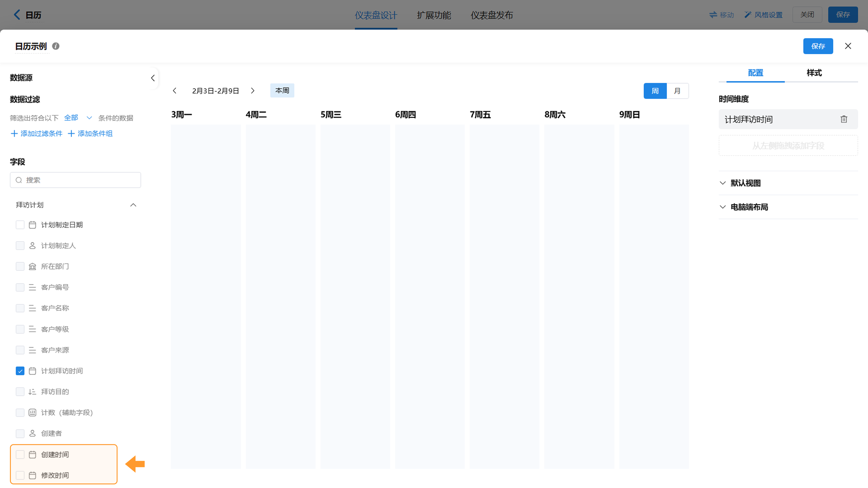Click the 3周一 day column

pyautogui.click(x=205, y=296)
